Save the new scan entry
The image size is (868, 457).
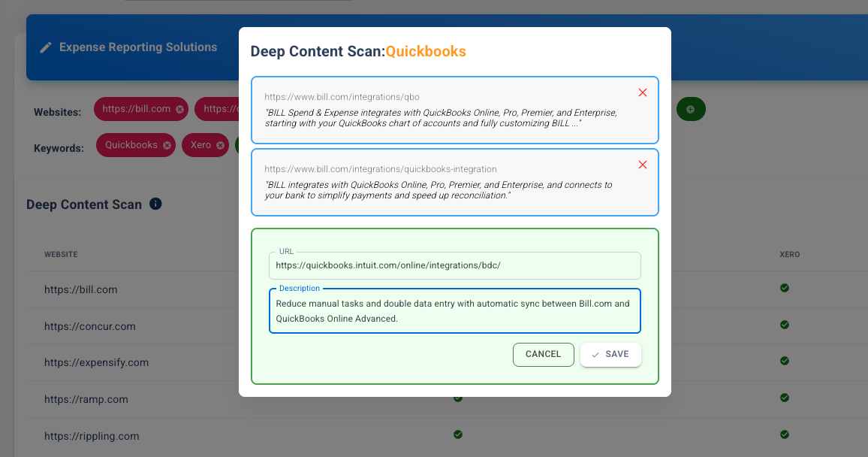(x=610, y=355)
